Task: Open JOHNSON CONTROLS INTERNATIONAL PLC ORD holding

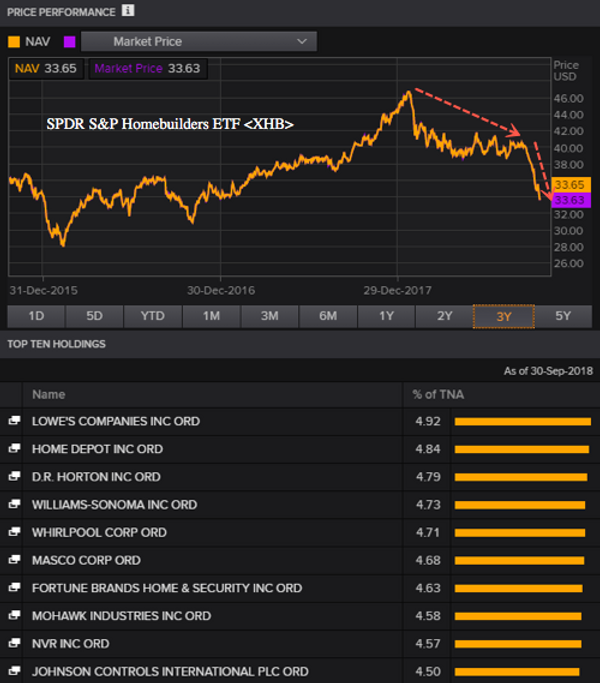Action: 170,672
